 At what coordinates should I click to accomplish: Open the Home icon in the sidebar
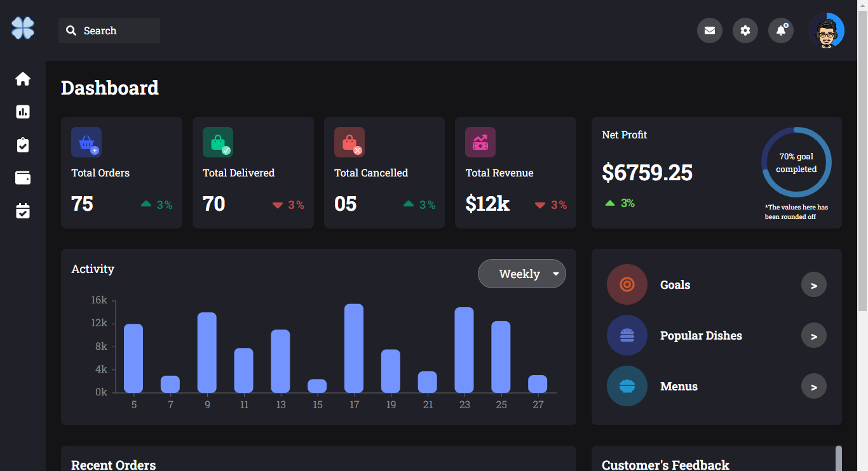pos(22,79)
